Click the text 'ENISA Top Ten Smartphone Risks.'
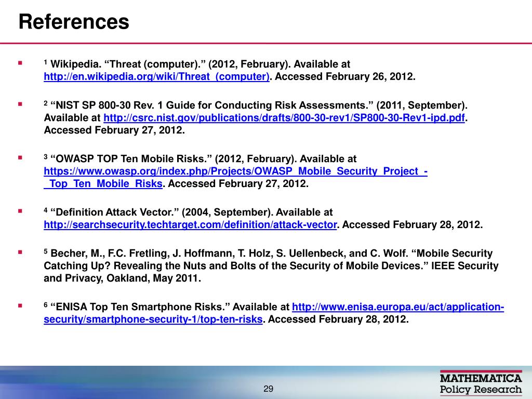Image resolution: width=532 pixels, height=399 pixels. [140, 307]
